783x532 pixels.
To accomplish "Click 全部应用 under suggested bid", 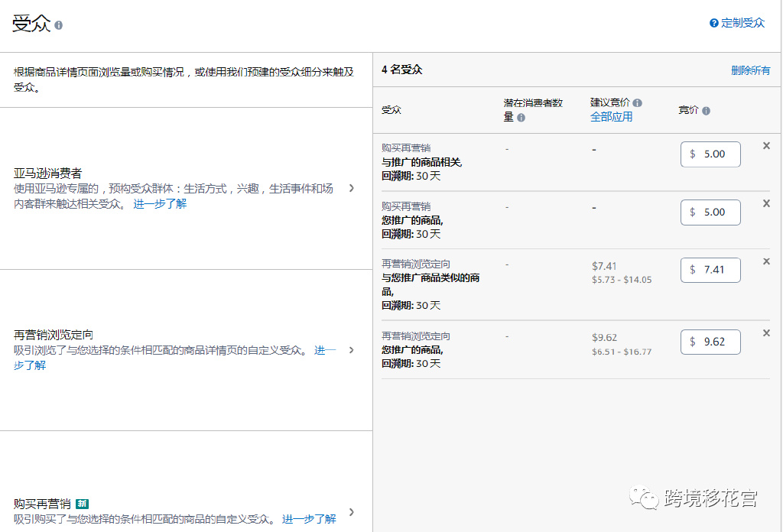I will (611, 117).
